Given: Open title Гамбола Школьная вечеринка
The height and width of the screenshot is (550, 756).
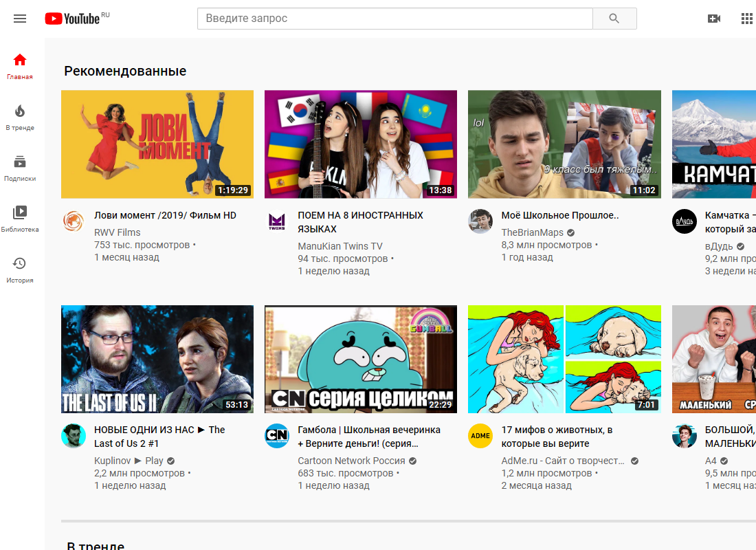Looking at the screenshot, I should tap(369, 437).
